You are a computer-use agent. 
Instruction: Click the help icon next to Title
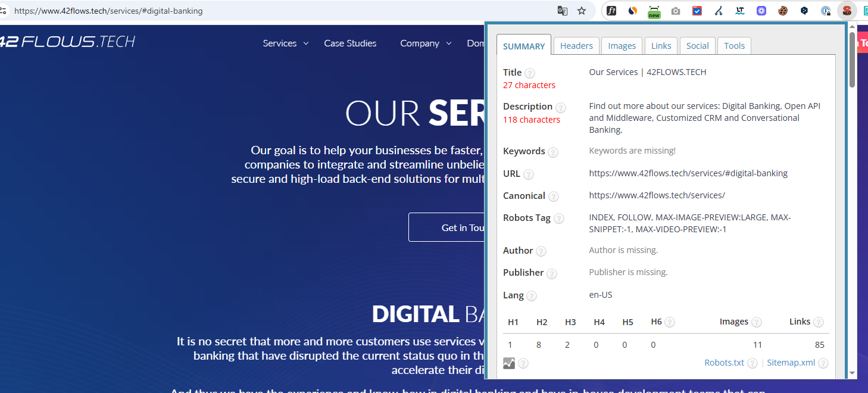click(x=530, y=73)
